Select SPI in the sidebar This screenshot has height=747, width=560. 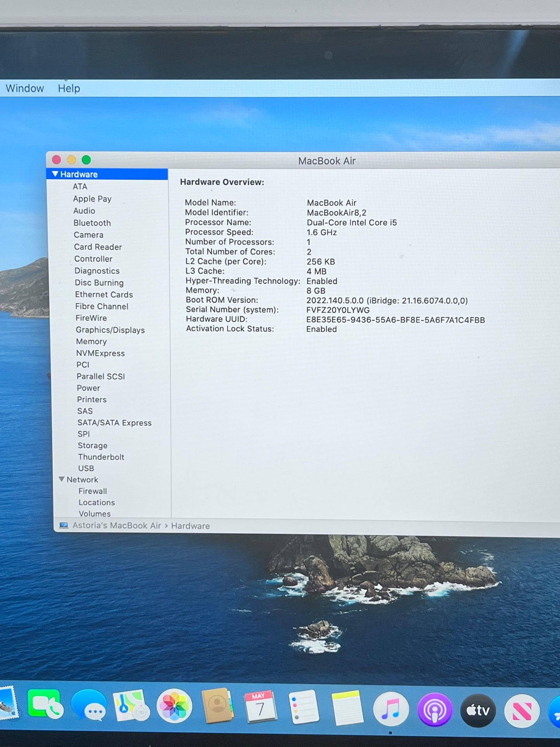coord(84,434)
